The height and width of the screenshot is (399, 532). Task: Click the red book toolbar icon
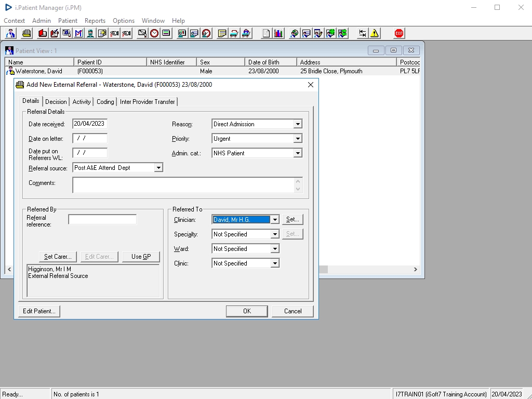click(x=43, y=33)
